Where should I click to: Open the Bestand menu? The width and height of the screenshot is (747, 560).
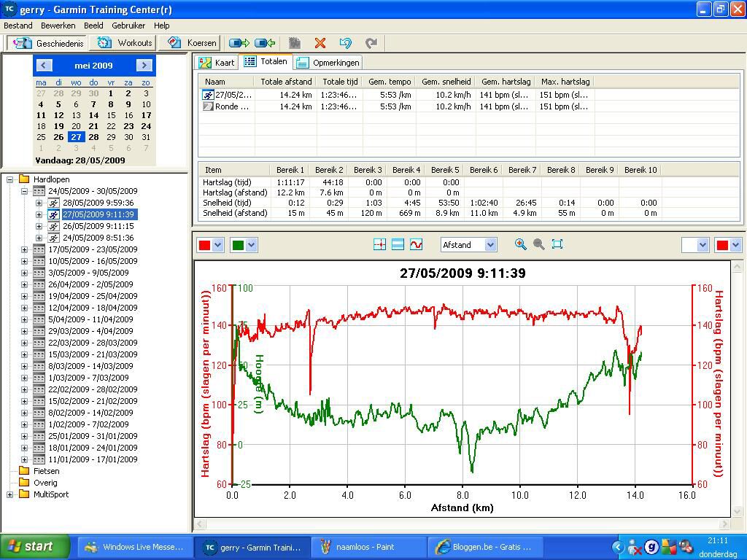coord(18,26)
